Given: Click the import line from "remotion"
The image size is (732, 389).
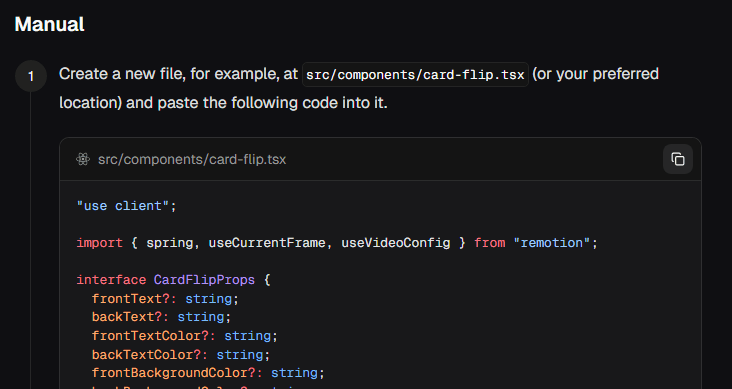Looking at the screenshot, I should click(x=337, y=243).
